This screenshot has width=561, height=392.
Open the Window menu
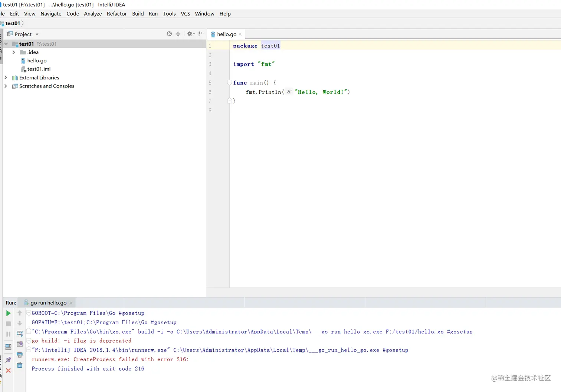click(204, 14)
